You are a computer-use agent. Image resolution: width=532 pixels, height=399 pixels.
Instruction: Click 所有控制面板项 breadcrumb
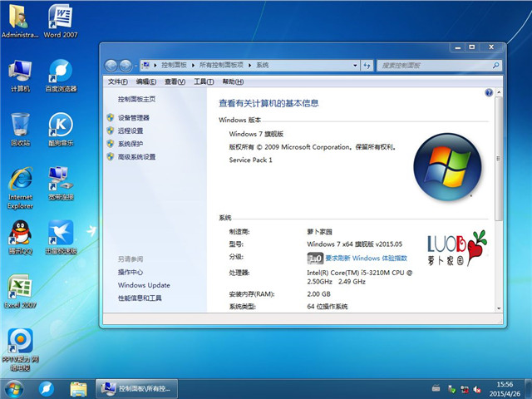pos(221,65)
